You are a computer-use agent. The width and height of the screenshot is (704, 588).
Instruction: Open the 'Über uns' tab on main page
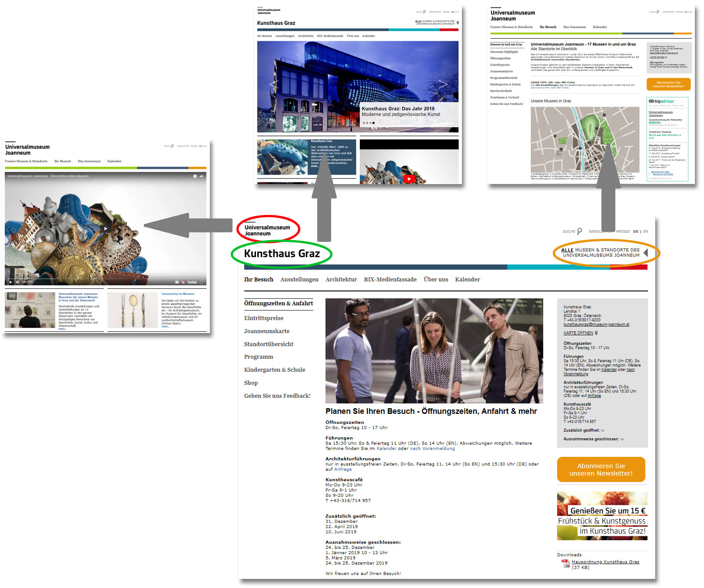[436, 280]
